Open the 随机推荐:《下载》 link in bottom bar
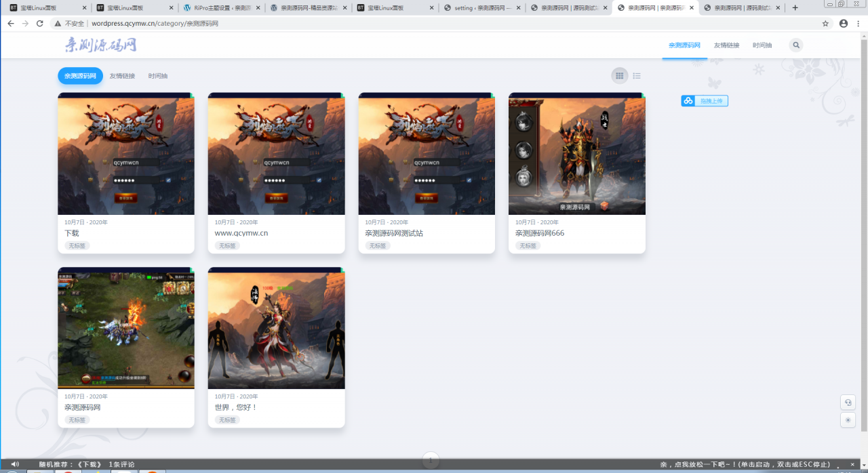 tap(71, 464)
